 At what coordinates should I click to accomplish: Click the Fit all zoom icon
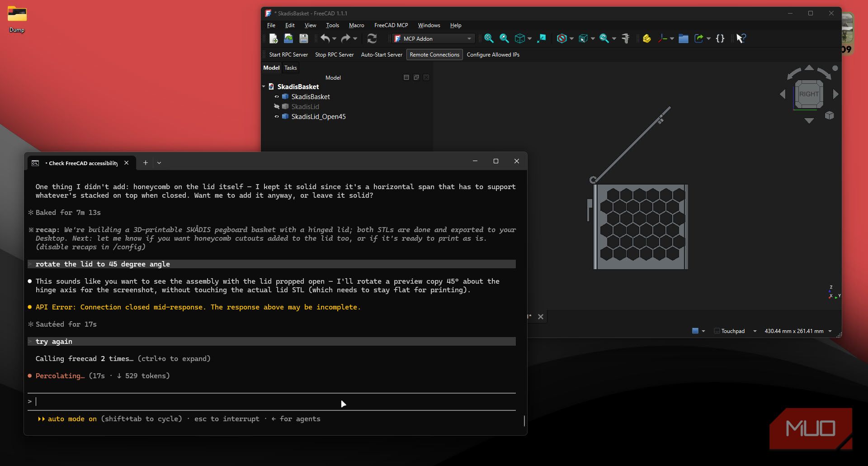pos(489,39)
